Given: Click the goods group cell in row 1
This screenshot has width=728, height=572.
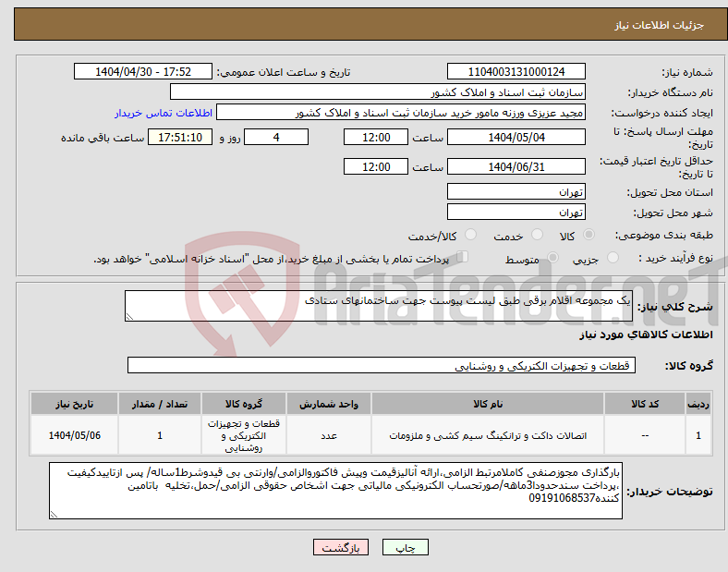Looking at the screenshot, I should [244, 435].
